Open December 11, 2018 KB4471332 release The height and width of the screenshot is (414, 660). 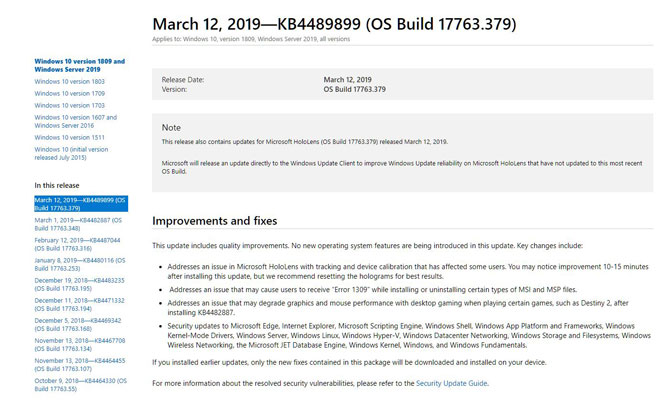[79, 304]
